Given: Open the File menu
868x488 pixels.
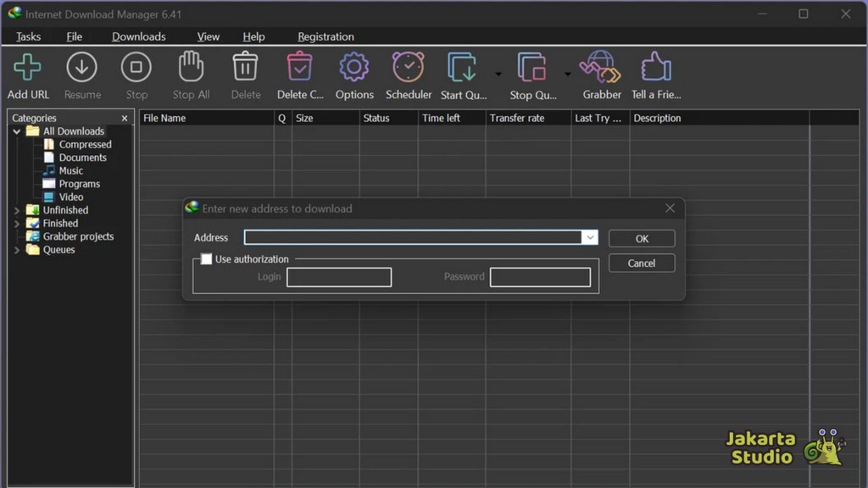Looking at the screenshot, I should [x=75, y=36].
